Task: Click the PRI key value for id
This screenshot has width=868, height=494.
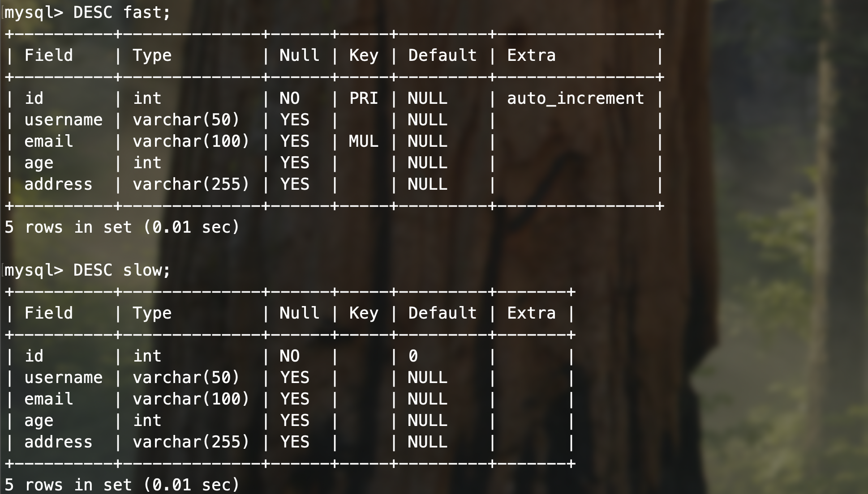Action: click(x=364, y=98)
